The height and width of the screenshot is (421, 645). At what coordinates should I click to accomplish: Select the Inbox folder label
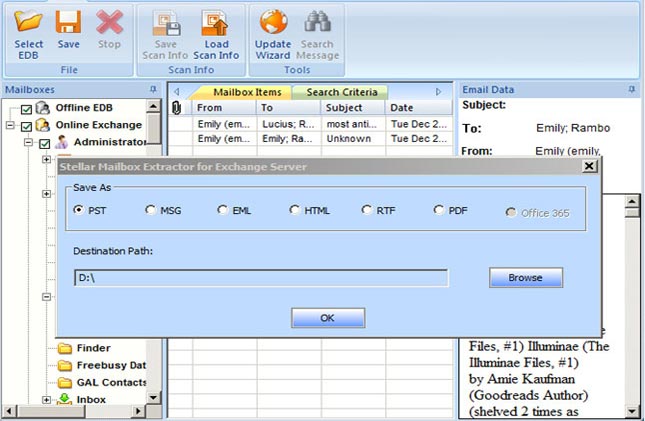click(x=91, y=400)
